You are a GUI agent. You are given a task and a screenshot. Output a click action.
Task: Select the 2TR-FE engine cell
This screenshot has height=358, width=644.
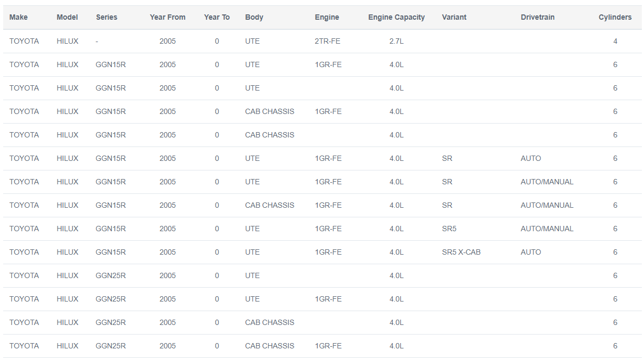(328, 41)
